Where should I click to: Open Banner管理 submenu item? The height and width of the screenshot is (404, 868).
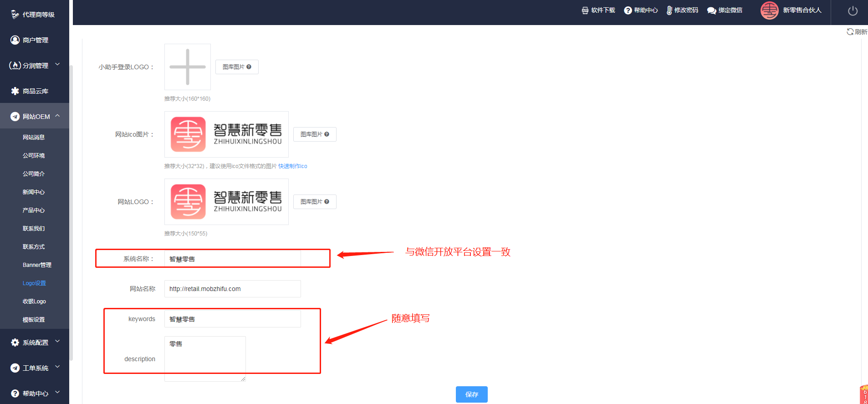tap(37, 265)
